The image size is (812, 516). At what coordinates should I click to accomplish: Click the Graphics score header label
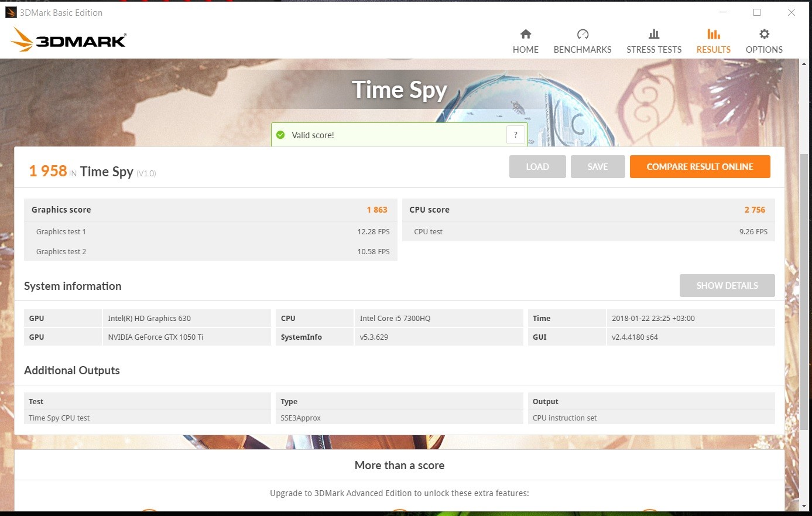(61, 210)
